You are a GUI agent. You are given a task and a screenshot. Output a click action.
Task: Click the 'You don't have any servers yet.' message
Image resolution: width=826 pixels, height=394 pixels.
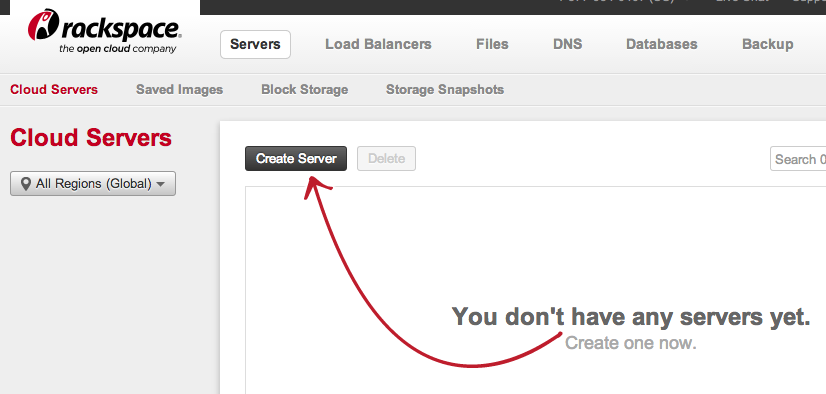pyautogui.click(x=631, y=317)
